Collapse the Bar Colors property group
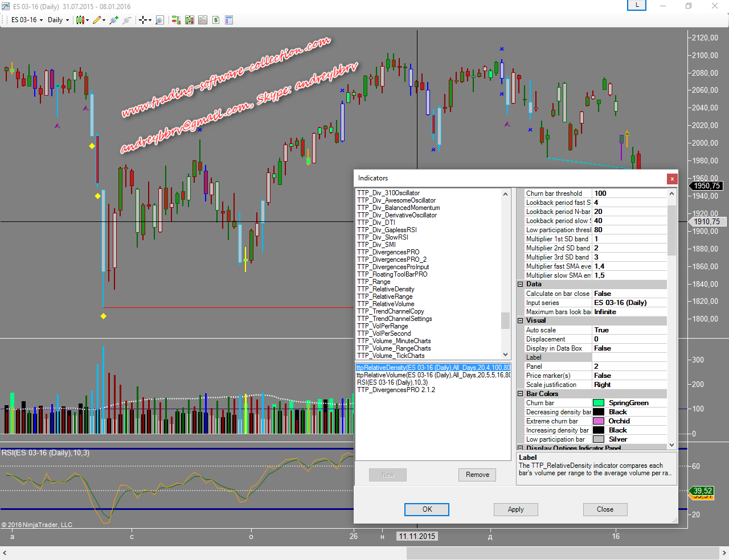729x560 pixels. click(x=520, y=394)
